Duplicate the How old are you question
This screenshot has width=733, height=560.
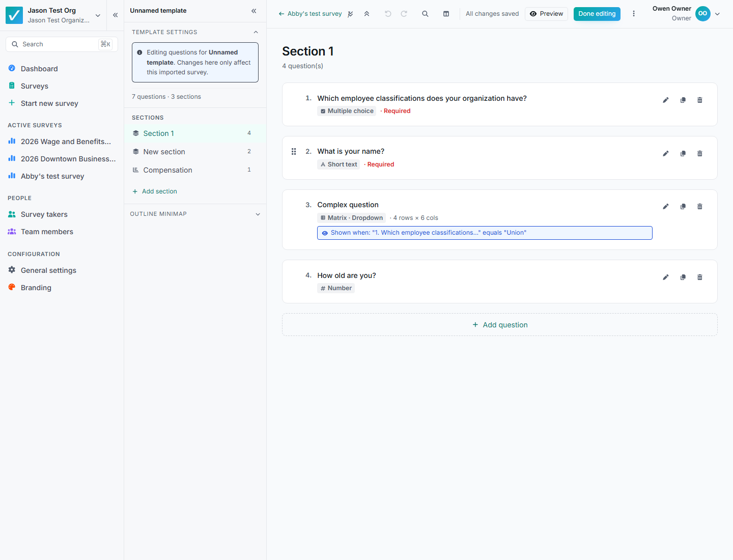pyautogui.click(x=683, y=277)
